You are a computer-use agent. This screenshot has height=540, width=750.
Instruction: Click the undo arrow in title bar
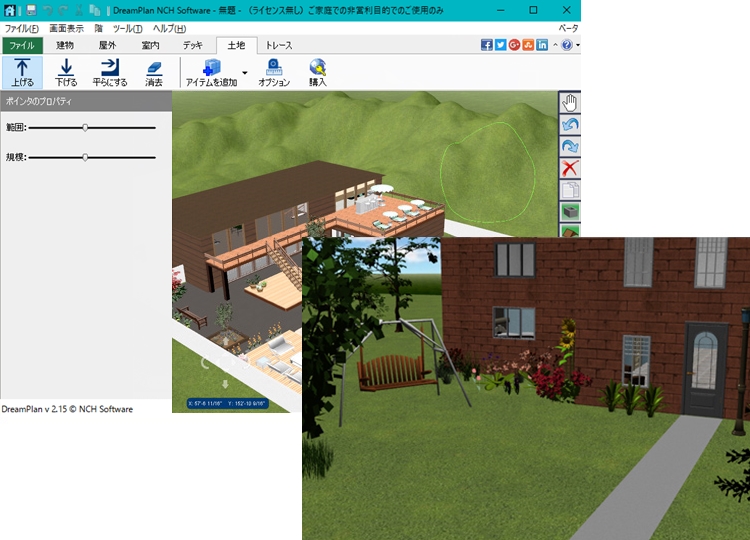47,10
